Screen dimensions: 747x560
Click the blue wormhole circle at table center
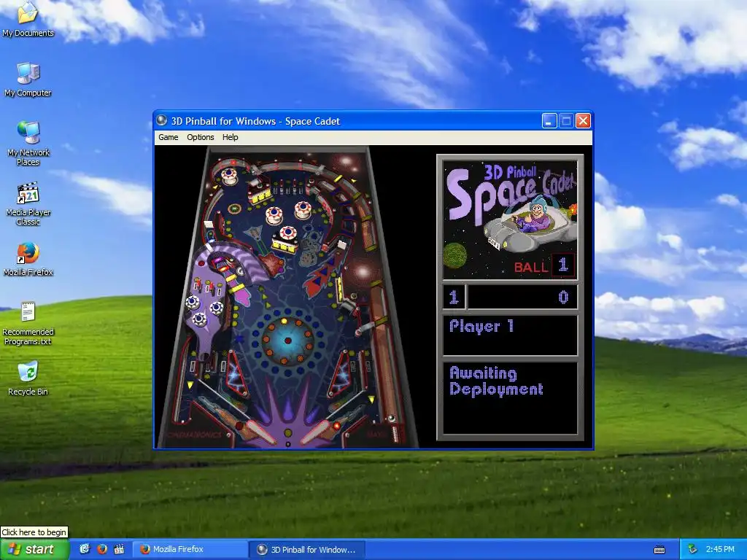(287, 340)
